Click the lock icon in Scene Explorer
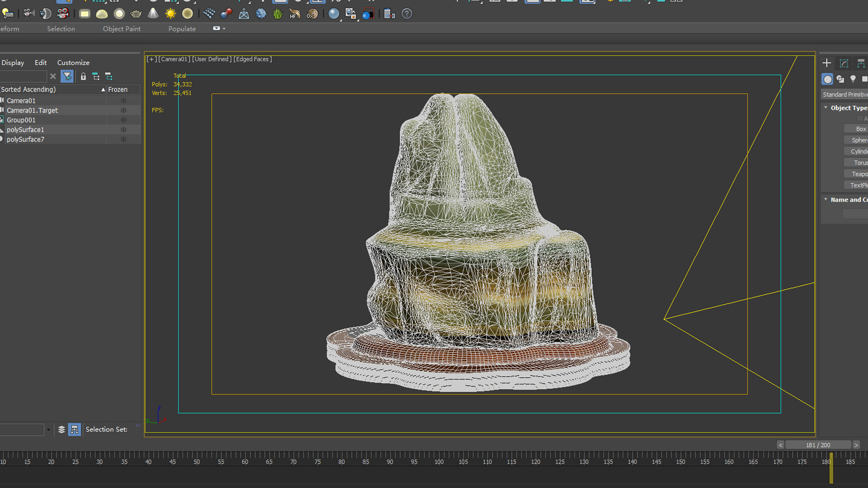The image size is (868, 488). point(83,76)
